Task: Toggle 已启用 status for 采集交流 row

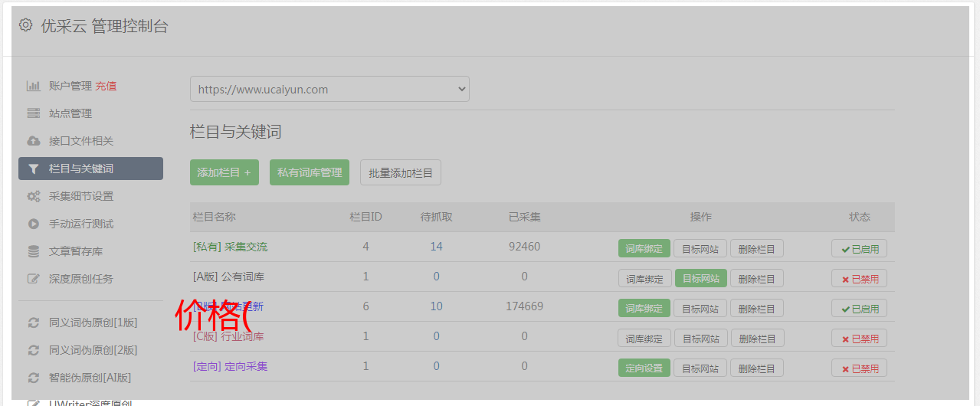Action: (860, 248)
